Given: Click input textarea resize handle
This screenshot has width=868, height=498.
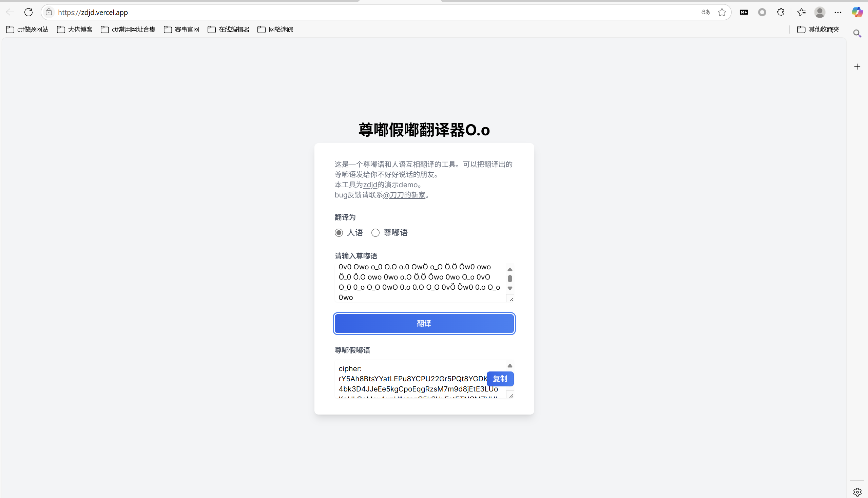Looking at the screenshot, I should [511, 299].
